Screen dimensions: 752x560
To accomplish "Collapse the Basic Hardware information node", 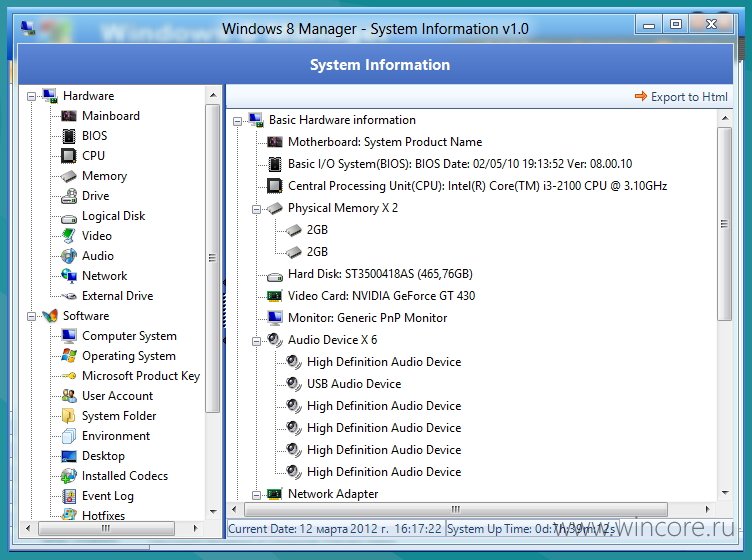I will (237, 121).
